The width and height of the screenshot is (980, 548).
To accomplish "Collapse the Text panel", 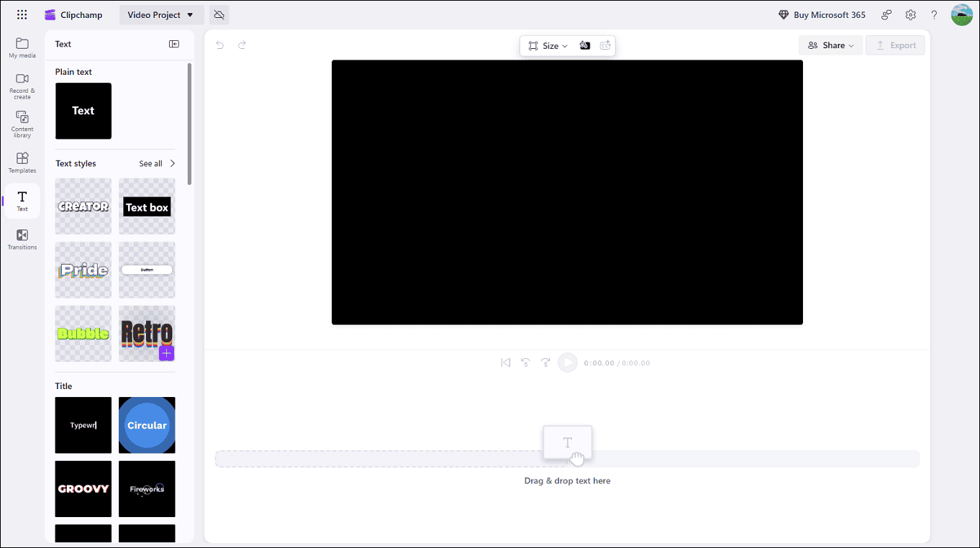I will [x=174, y=44].
